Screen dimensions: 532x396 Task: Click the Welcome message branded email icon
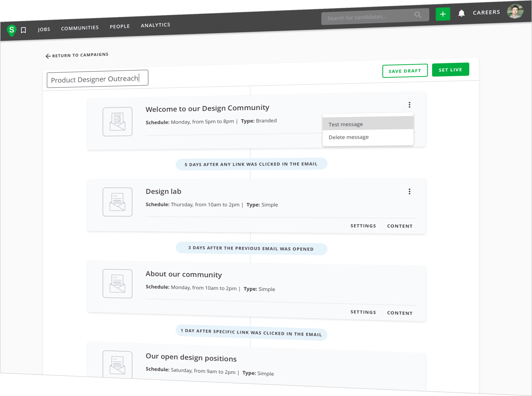tap(117, 121)
